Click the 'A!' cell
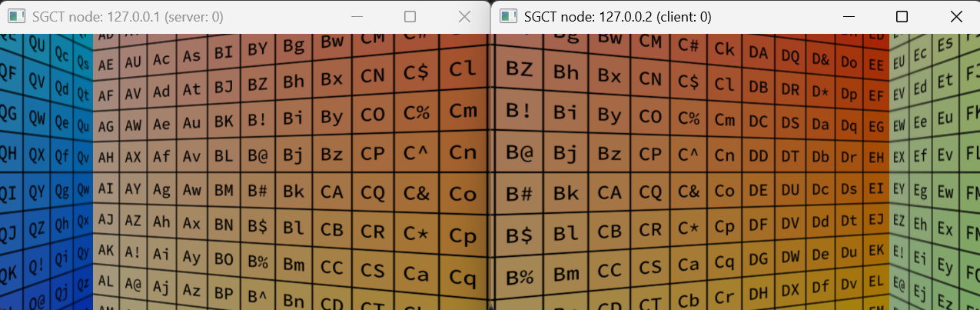The image size is (980, 310). click(133, 252)
